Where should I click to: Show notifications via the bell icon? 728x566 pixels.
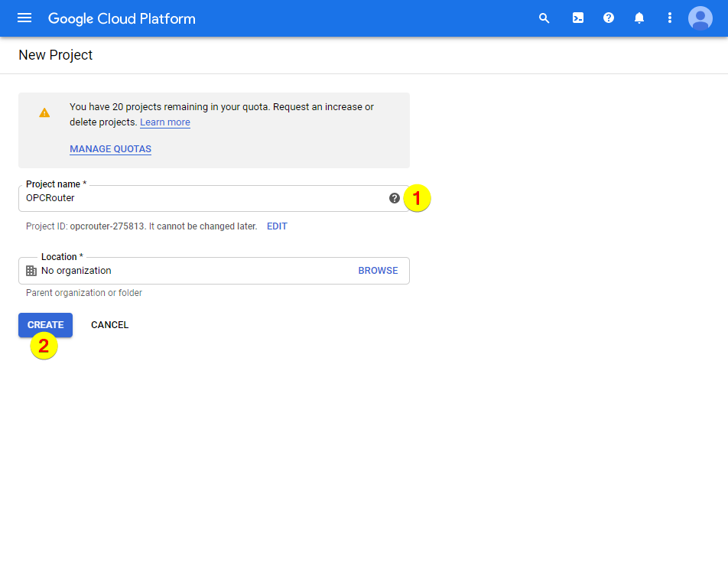[639, 18]
